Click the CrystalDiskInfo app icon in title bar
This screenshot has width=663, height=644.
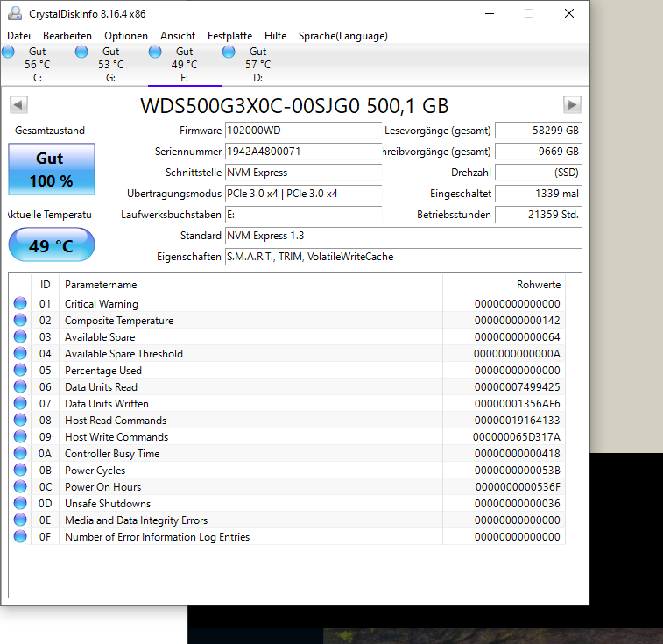pos(15,13)
